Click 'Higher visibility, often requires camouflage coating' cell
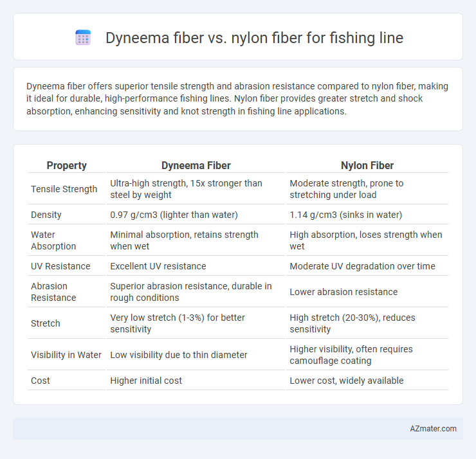Image resolution: width=476 pixels, height=459 pixels. point(367,355)
